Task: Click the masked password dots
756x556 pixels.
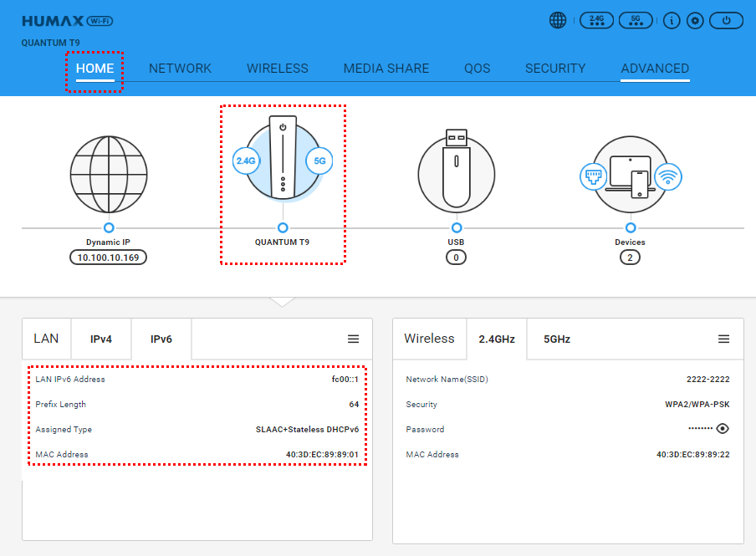Action: tap(700, 428)
